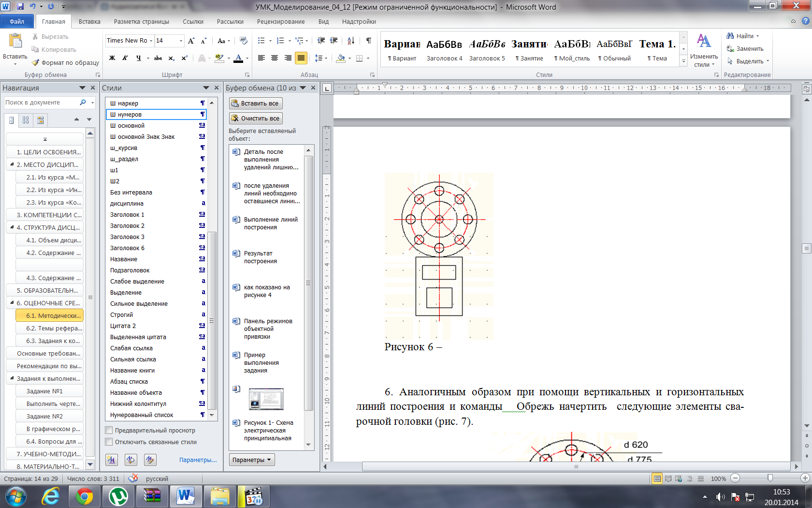
Task: Select screenshot thumbnail clipboard item
Action: (x=266, y=399)
